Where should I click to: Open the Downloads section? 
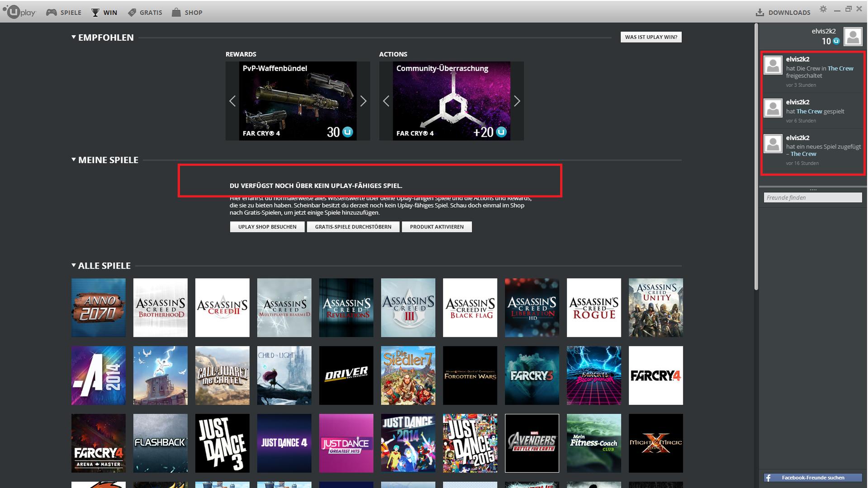click(783, 12)
